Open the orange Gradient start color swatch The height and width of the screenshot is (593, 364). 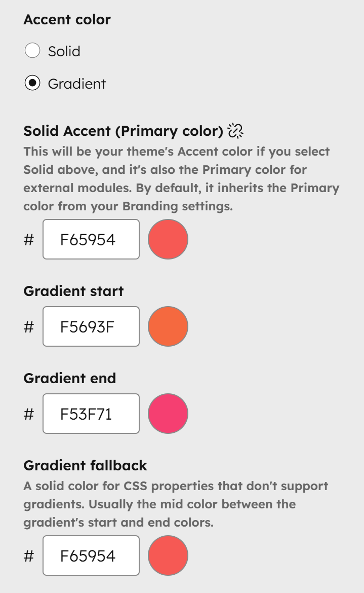pyautogui.click(x=168, y=326)
